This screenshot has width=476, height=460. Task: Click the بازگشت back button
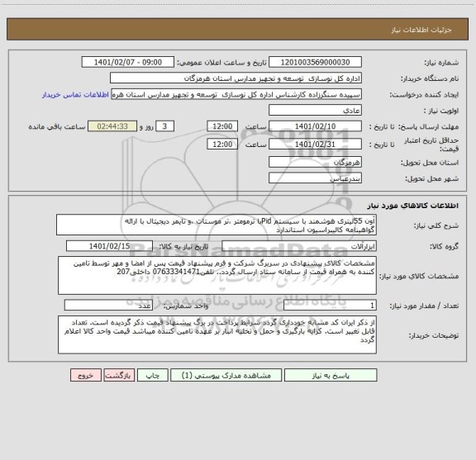pyautogui.click(x=119, y=375)
